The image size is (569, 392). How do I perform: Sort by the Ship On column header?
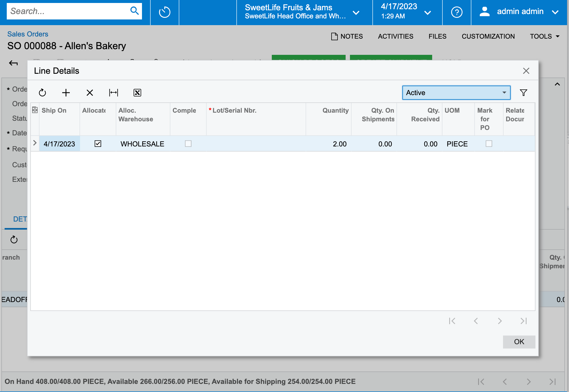[x=59, y=119]
